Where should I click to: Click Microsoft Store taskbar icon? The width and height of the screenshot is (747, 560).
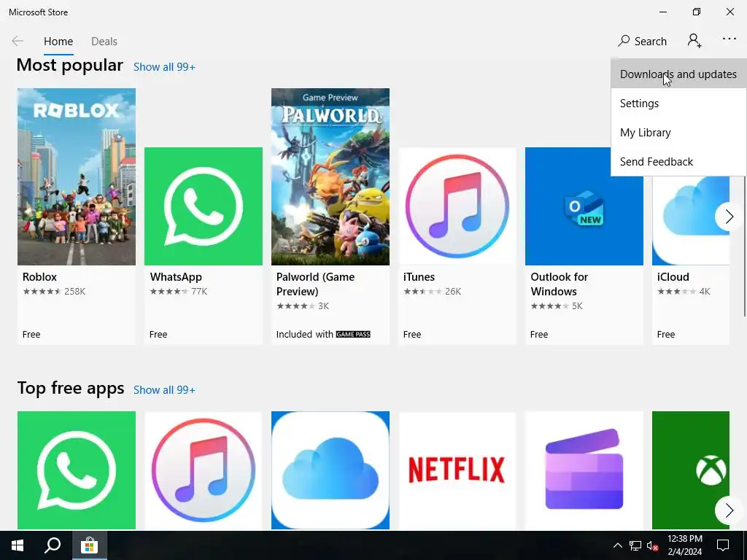pos(89,545)
